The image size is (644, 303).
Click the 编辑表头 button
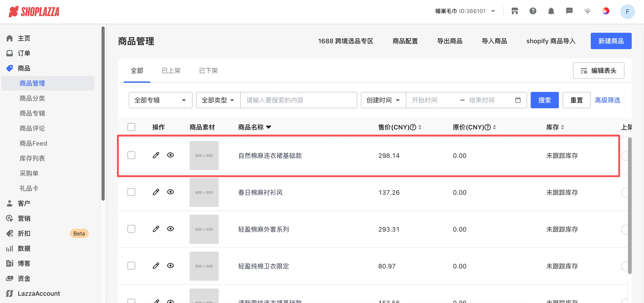click(598, 71)
